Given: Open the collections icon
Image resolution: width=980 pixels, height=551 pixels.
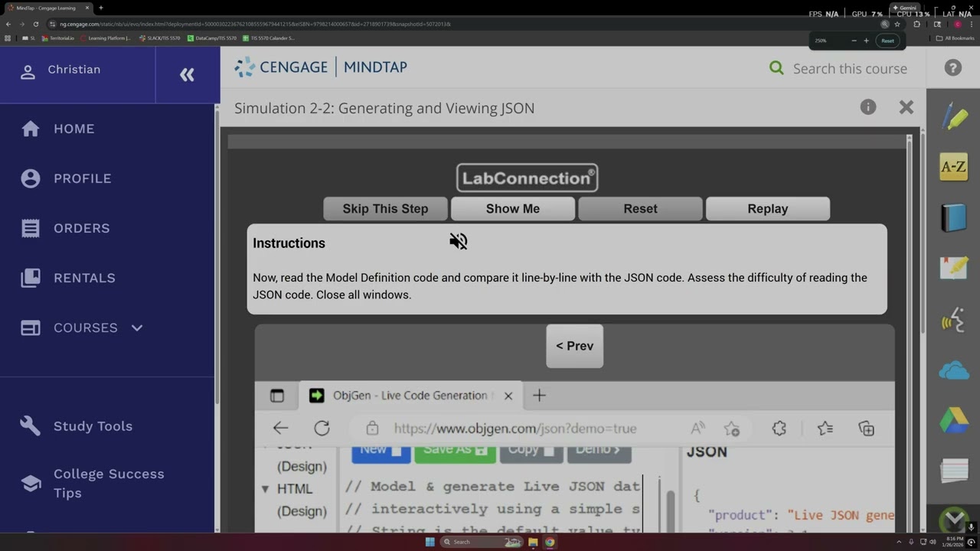Looking at the screenshot, I should [867, 429].
